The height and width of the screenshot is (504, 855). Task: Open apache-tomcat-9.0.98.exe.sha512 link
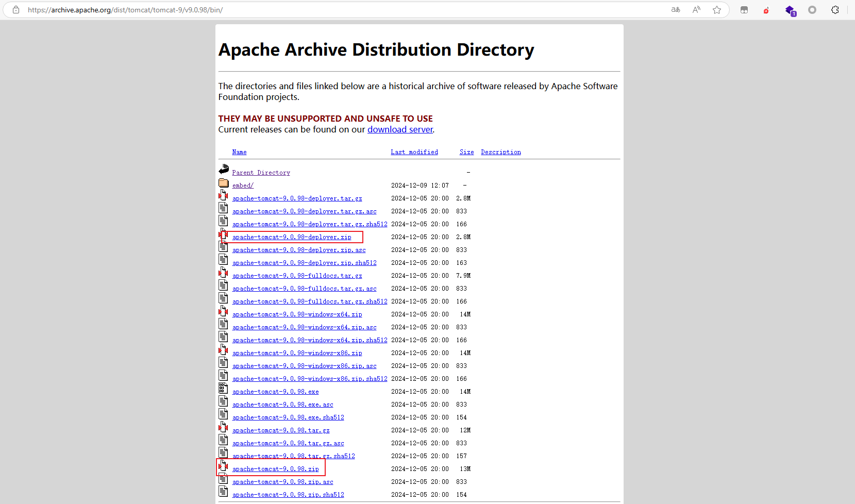288,417
